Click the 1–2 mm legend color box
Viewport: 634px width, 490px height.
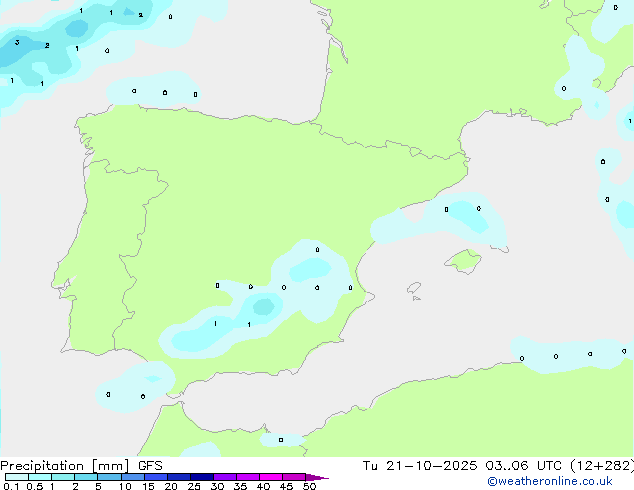(x=63, y=477)
